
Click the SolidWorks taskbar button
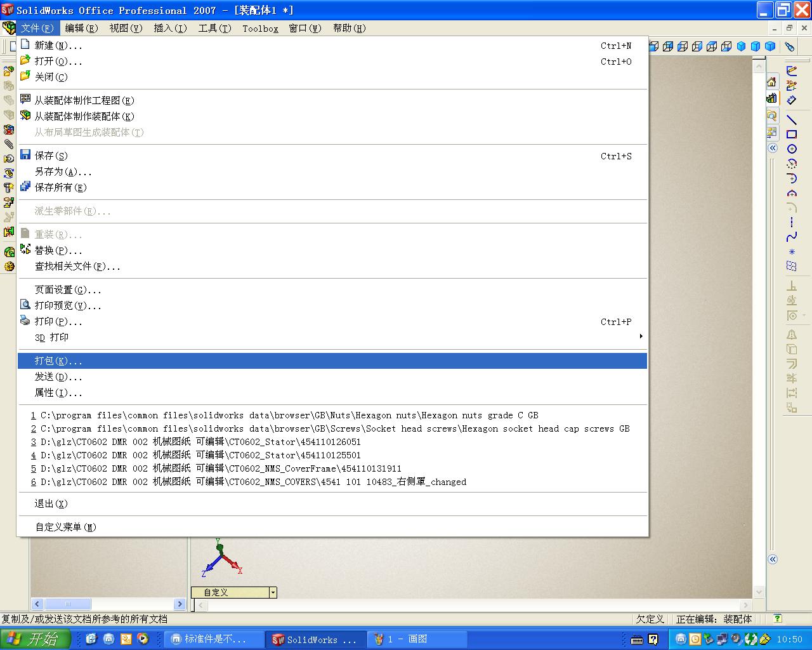pyautogui.click(x=316, y=639)
